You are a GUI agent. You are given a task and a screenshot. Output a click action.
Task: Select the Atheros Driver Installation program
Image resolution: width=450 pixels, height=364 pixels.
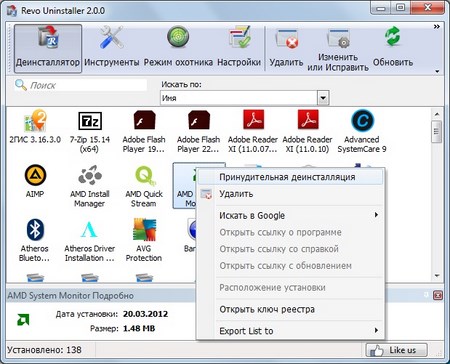click(x=89, y=240)
